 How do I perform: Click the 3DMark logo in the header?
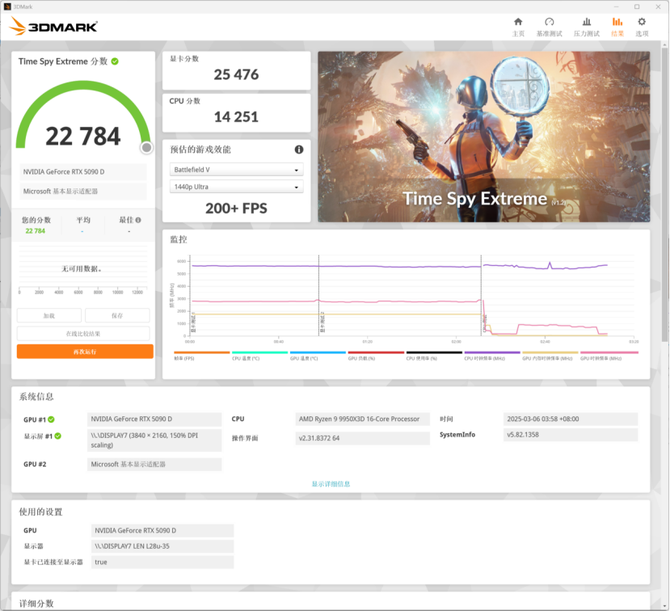pos(53,26)
